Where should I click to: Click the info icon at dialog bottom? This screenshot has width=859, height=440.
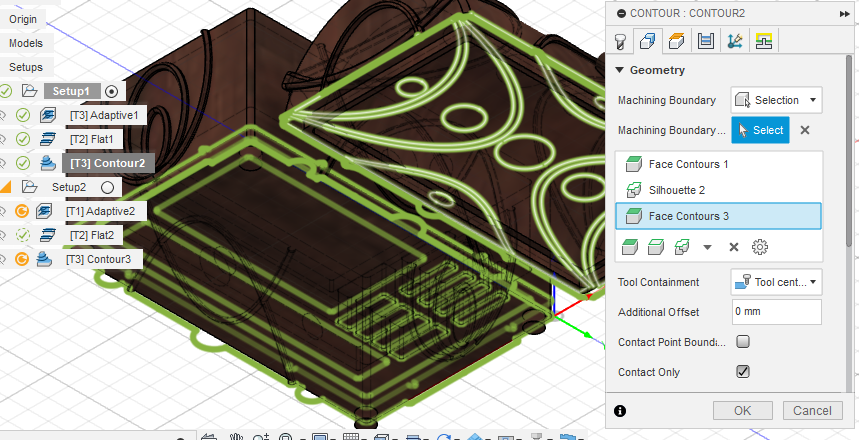620,411
